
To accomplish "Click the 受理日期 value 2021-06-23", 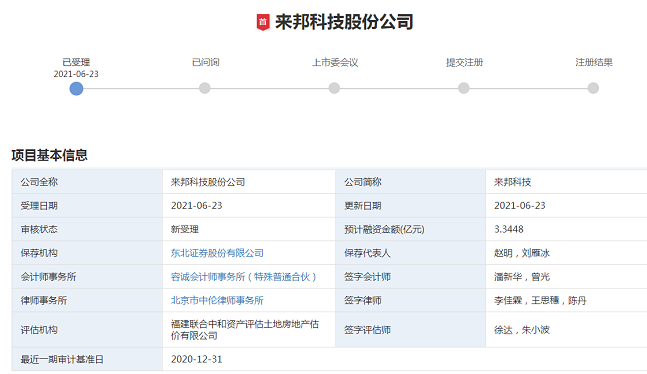I will click(x=196, y=206).
